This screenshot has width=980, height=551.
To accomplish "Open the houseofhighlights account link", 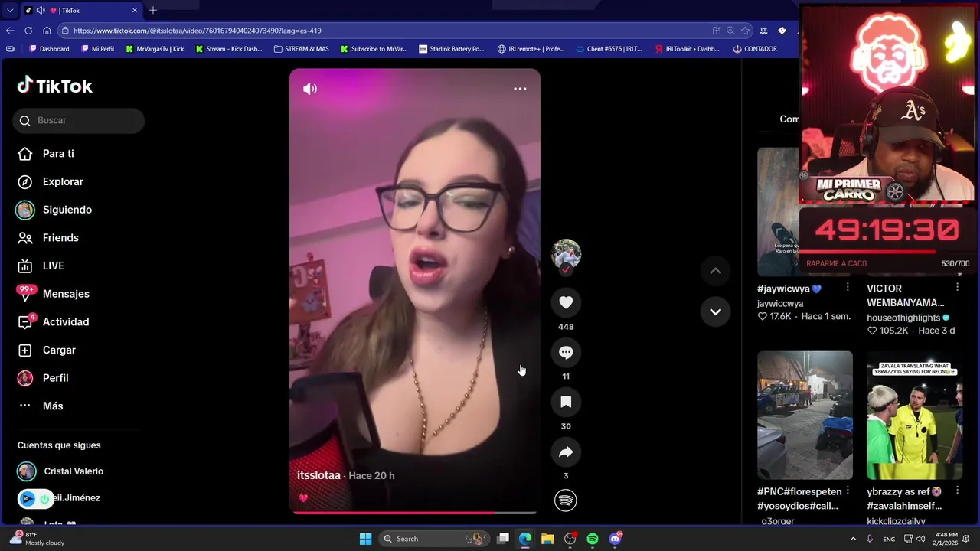I will tap(903, 318).
